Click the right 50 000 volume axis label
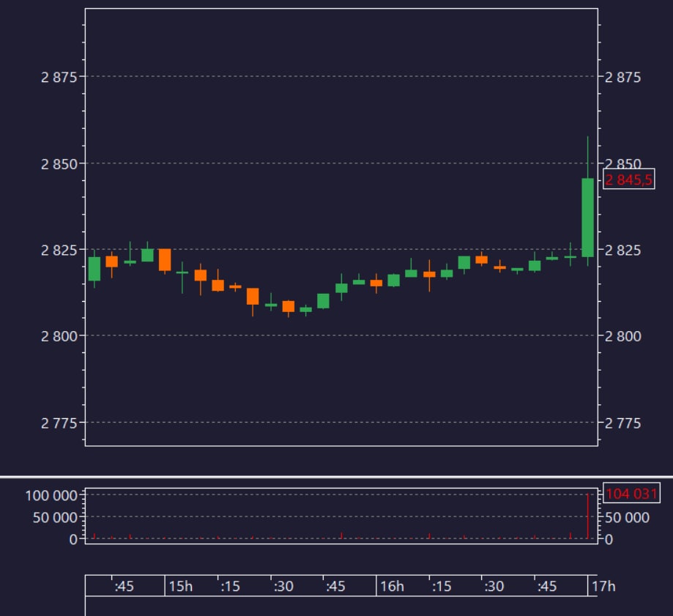The image size is (673, 616). tap(627, 517)
